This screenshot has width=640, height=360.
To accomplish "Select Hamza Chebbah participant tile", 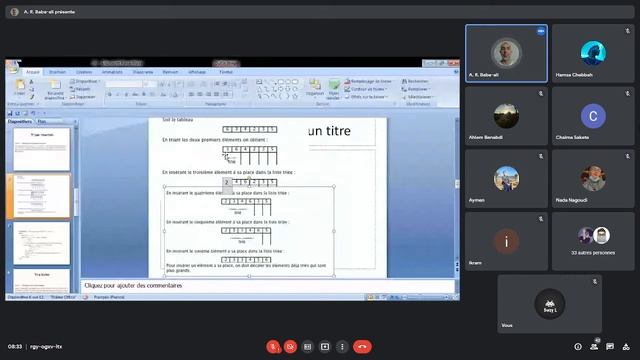I will tap(593, 53).
